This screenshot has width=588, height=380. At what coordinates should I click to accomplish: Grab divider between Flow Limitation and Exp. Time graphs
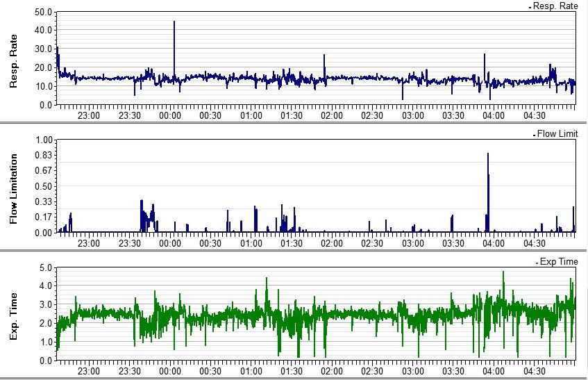[294, 250]
